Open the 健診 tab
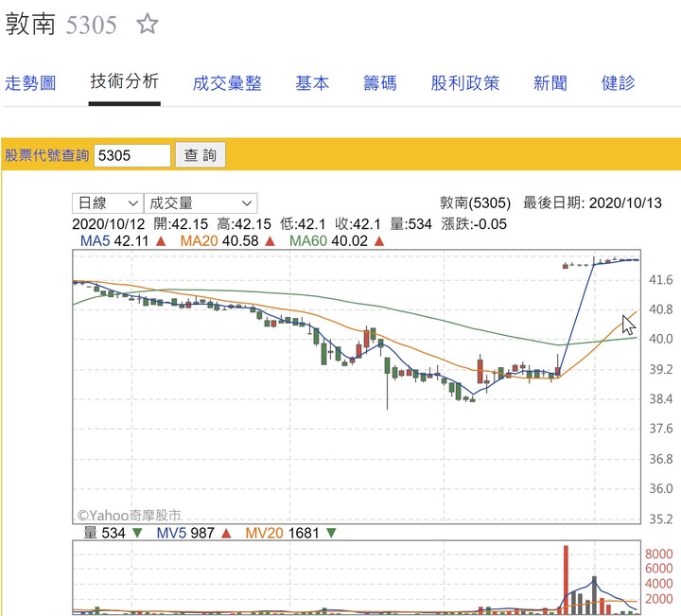The height and width of the screenshot is (616, 681). (618, 83)
